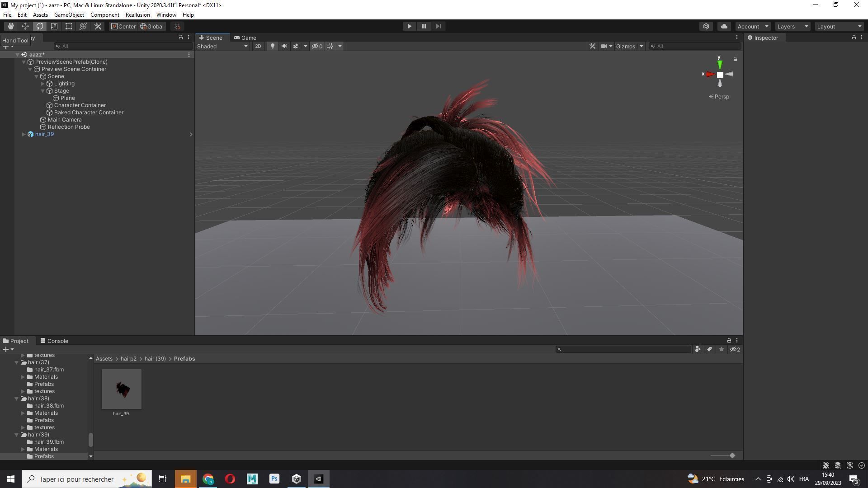Image resolution: width=868 pixels, height=488 pixels.
Task: Select the Rotate tool
Action: (40, 26)
